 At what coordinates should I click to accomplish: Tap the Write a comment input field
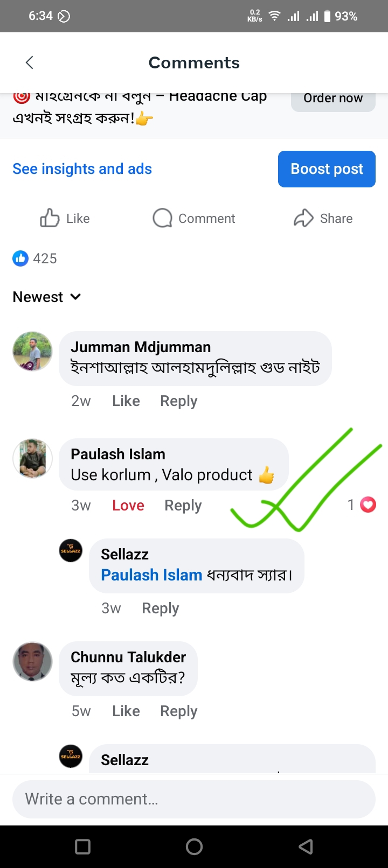[x=194, y=799]
